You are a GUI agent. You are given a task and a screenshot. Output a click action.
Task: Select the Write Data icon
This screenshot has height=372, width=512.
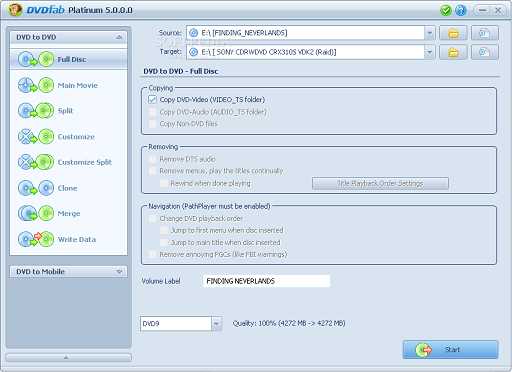(x=36, y=239)
